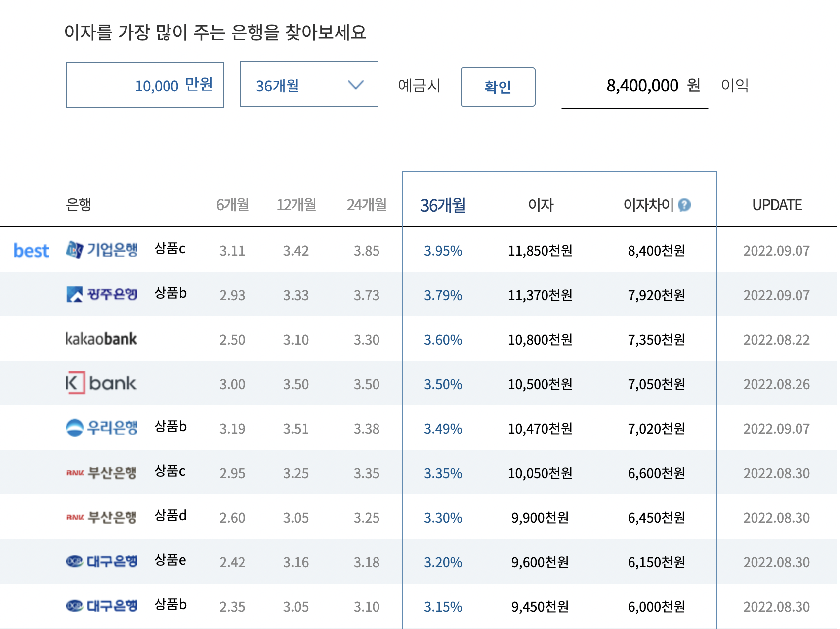This screenshot has height=629, width=840.
Task: Select the 12개월 column header
Action: pyautogui.click(x=296, y=205)
